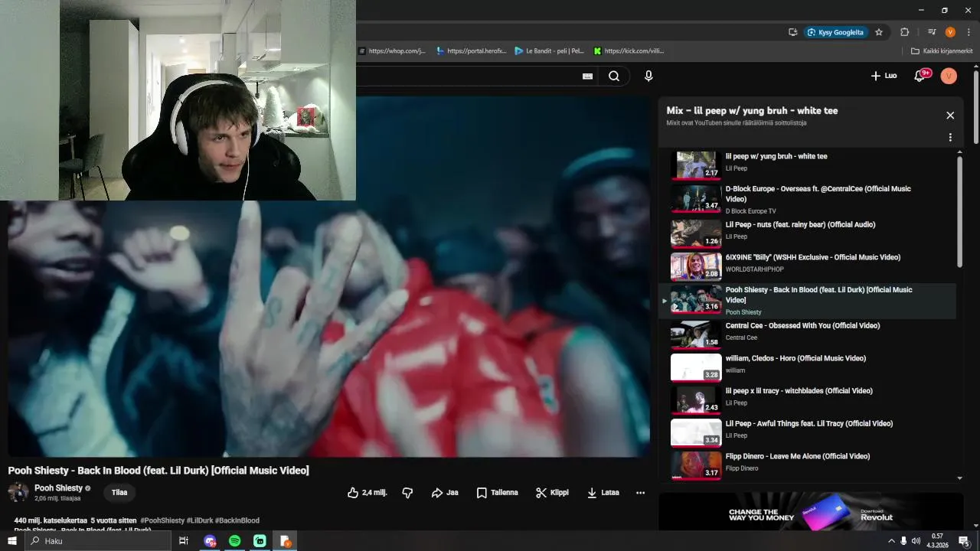The image size is (980, 551).
Task: Open Kaikki kirjanmerkit bookmarks folder
Action: [x=942, y=51]
